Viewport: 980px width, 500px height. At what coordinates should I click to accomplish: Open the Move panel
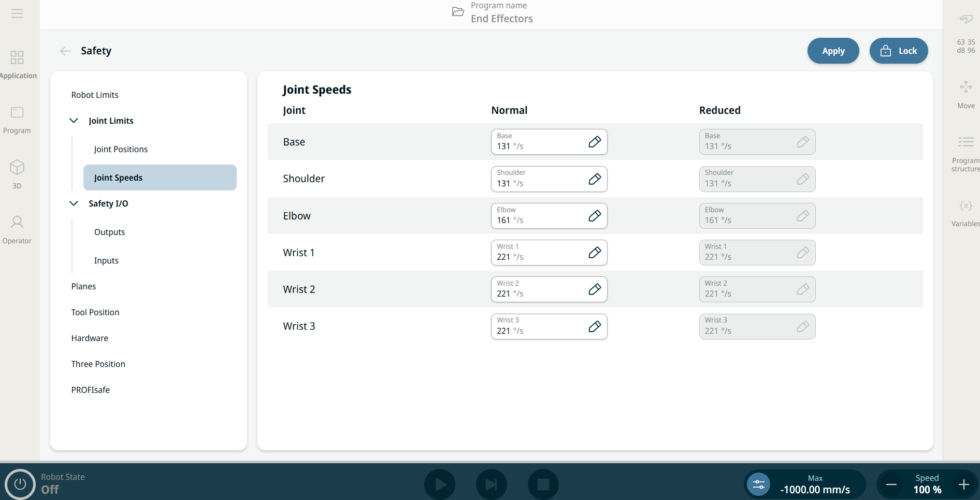(965, 93)
